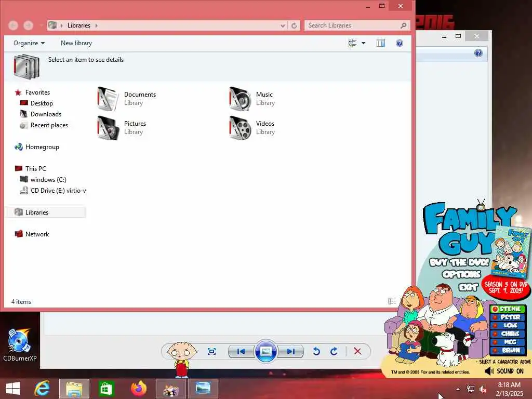532x399 pixels.
Task: Open view options dropdown arrow
Action: tap(363, 43)
